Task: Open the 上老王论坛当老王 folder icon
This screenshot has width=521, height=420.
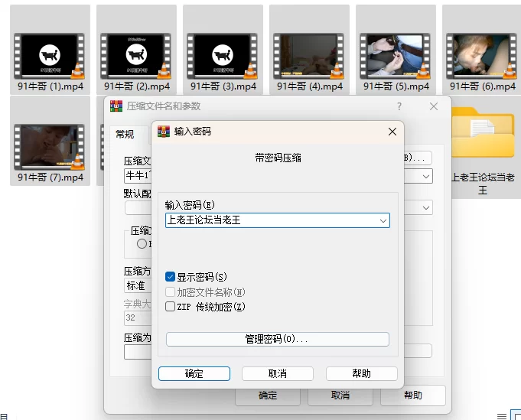Action: (483, 133)
